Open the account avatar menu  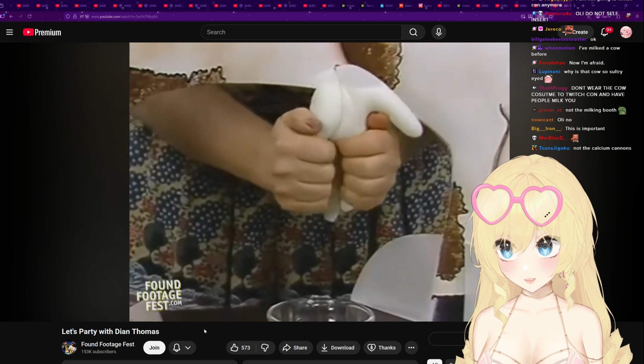pos(626,32)
